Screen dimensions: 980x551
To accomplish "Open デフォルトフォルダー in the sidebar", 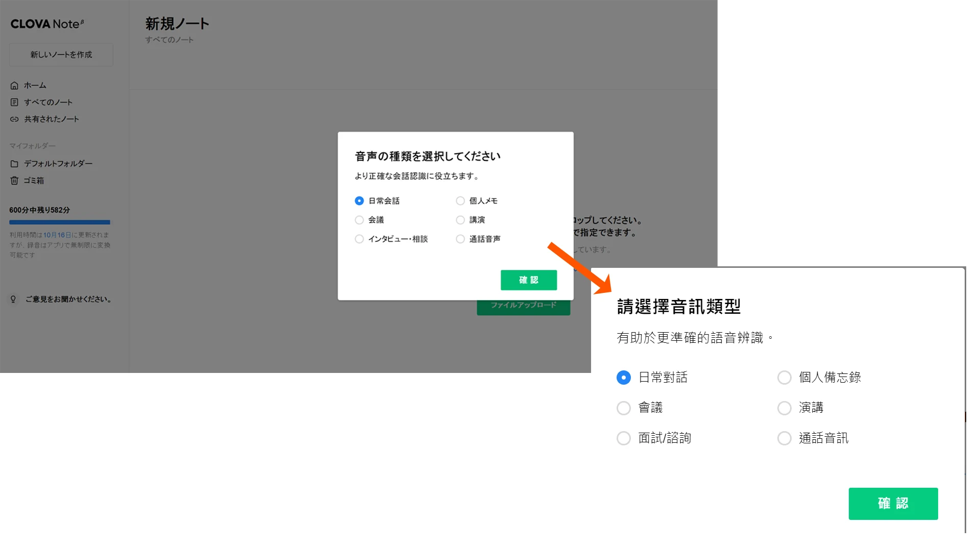I will pos(58,164).
